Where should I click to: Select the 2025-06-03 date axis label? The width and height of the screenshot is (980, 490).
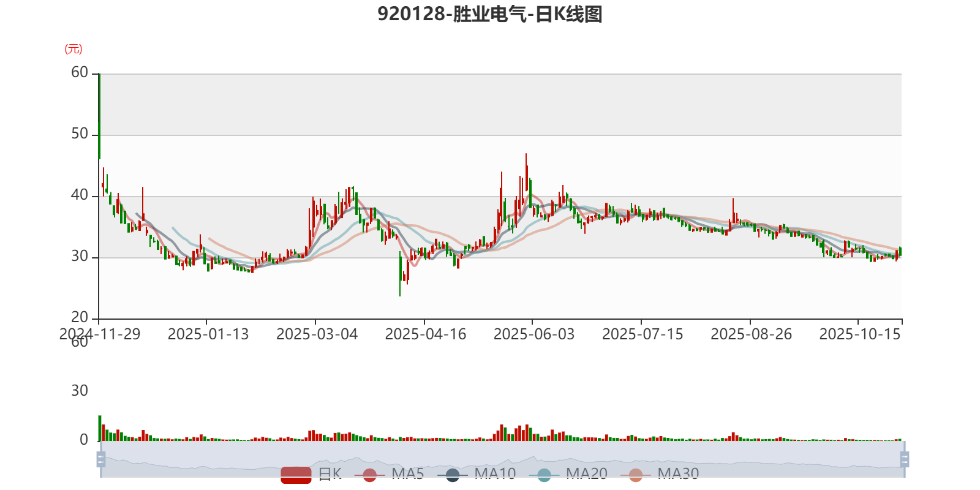point(534,334)
